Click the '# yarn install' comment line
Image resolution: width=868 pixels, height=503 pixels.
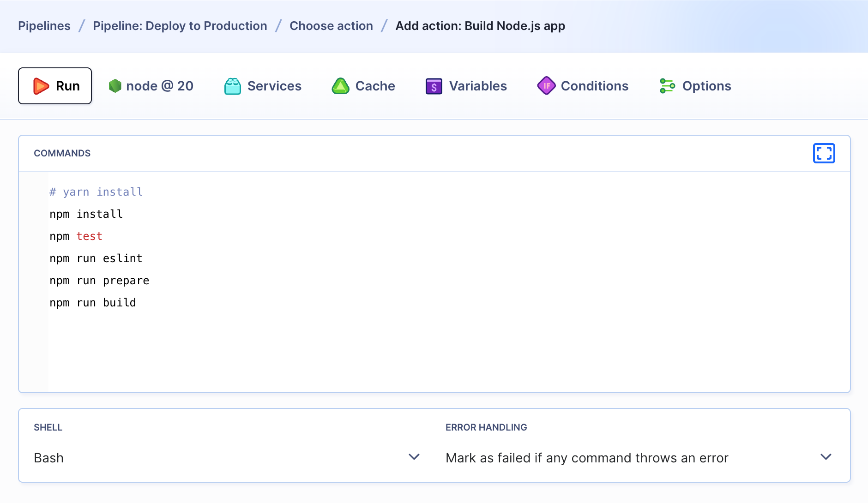point(96,192)
